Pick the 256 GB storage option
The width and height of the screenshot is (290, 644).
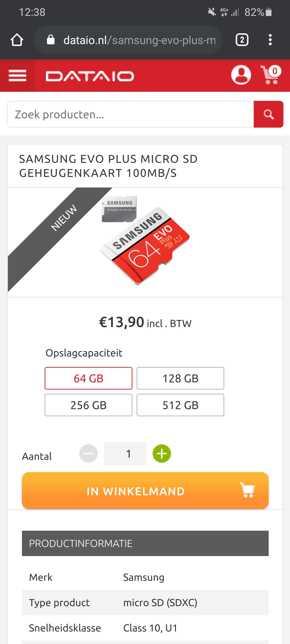tap(88, 405)
